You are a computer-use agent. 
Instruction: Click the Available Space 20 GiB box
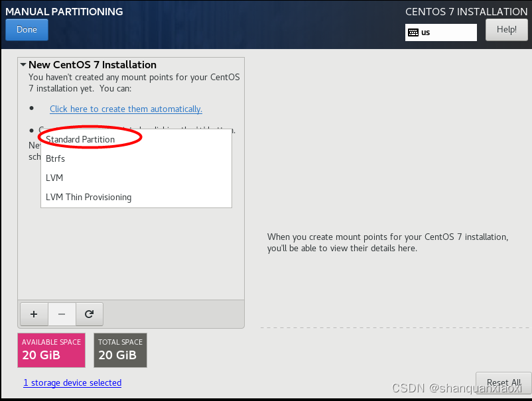coord(51,350)
